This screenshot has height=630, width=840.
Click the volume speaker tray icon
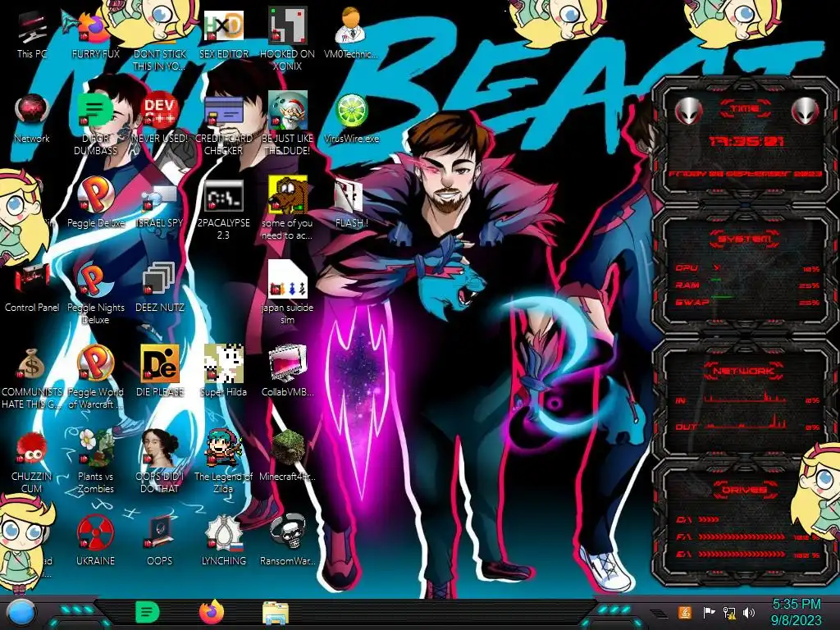749,612
